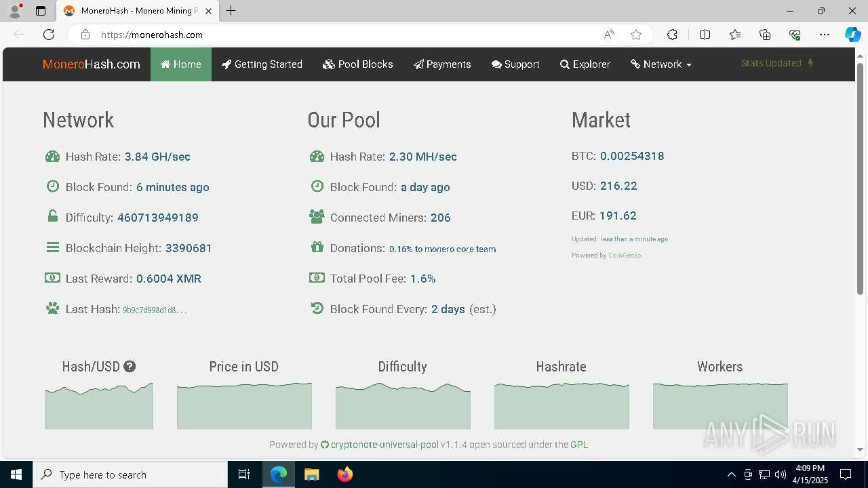Viewport: 868px width, 488px height.
Task: Open the Copilot sidebar icon
Action: tap(853, 35)
